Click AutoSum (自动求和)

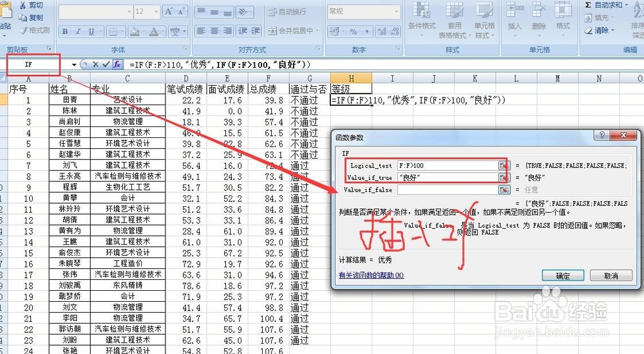(606, 5)
